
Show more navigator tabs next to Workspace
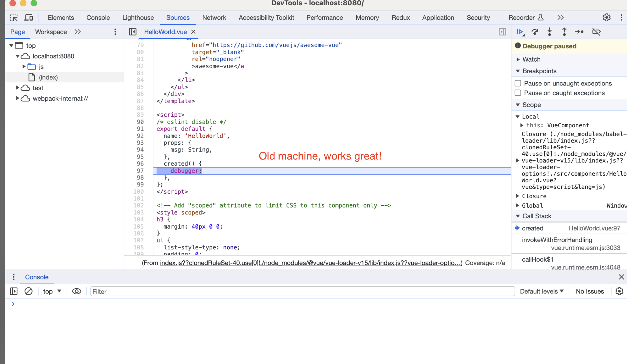coord(77,32)
